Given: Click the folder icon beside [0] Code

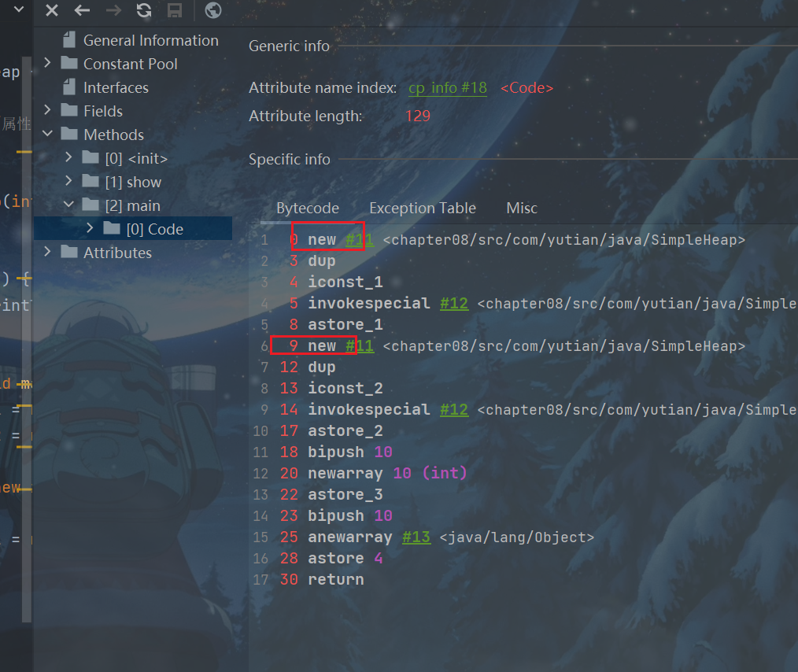Looking at the screenshot, I should (112, 229).
